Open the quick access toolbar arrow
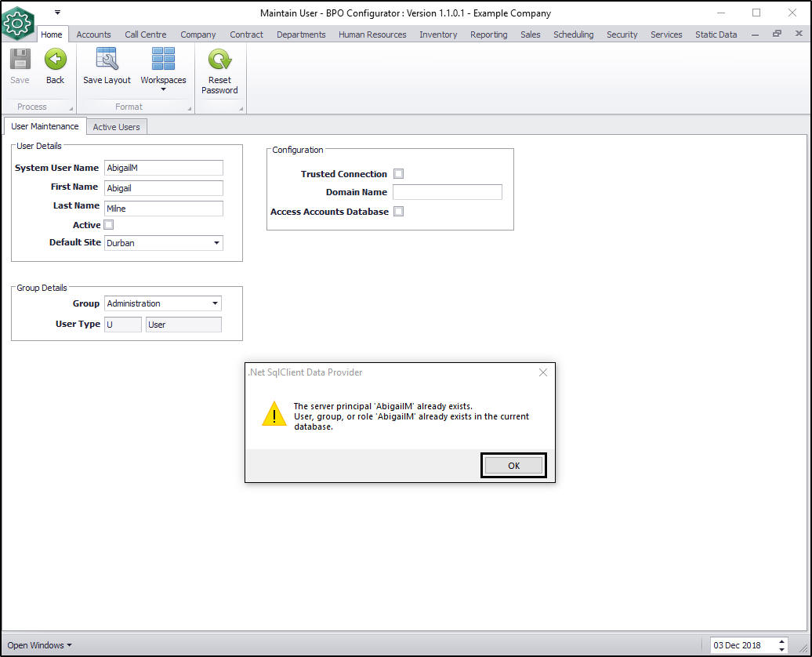The image size is (812, 657). 57,12
